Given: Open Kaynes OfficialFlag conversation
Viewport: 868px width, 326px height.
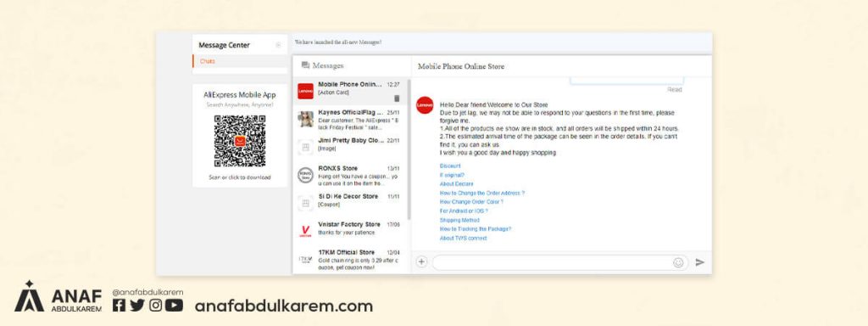Looking at the screenshot, I should click(350, 119).
